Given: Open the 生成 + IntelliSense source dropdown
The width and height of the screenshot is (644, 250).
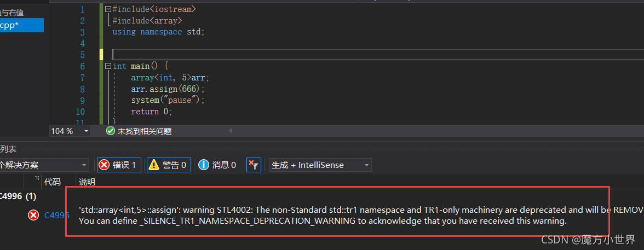Looking at the screenshot, I should (x=320, y=165).
